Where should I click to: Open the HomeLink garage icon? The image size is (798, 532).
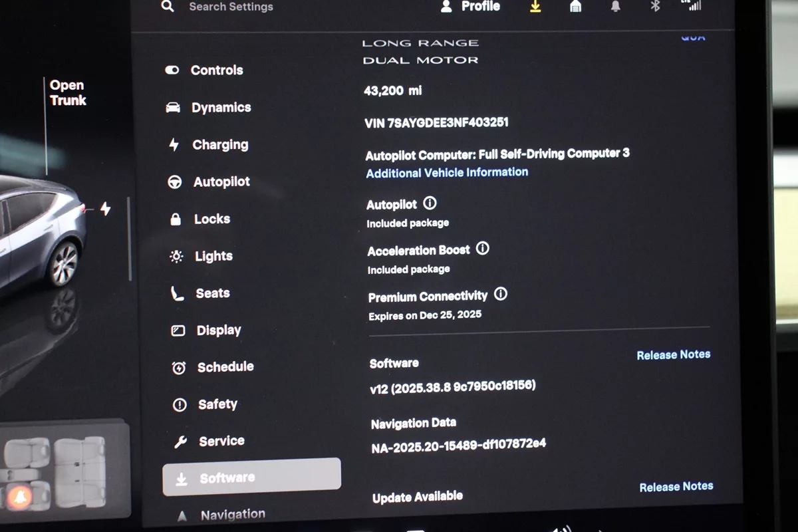(x=575, y=6)
